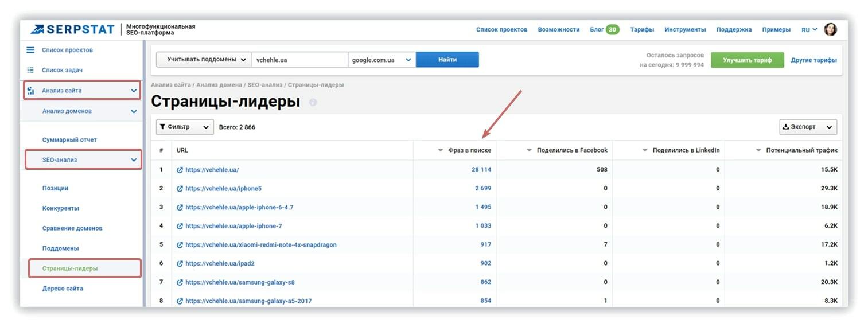Screen dimensions: 868x327
Task: Open the user avatar profile picture
Action: coord(830,29)
